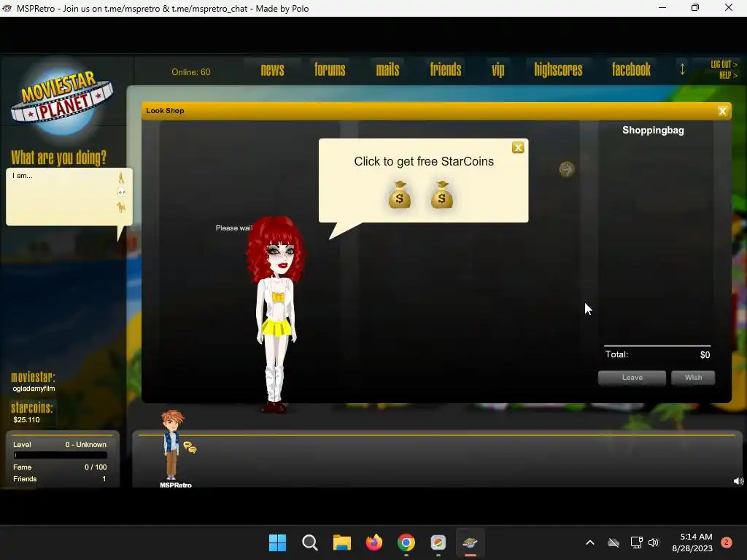Viewport: 747px width, 560px height.
Task: Click the ogladamyfilm moviestar name
Action: tap(34, 389)
